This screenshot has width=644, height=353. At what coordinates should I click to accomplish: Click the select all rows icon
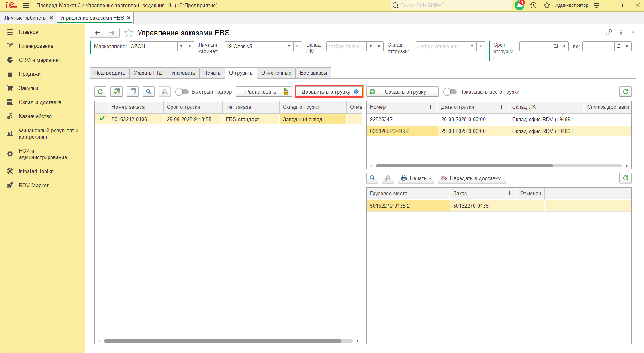(x=117, y=92)
